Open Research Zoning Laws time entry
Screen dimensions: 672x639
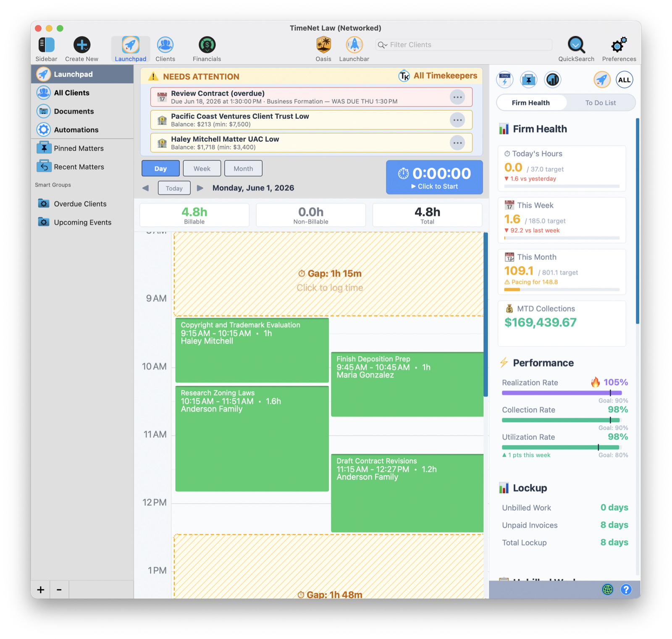point(252,438)
